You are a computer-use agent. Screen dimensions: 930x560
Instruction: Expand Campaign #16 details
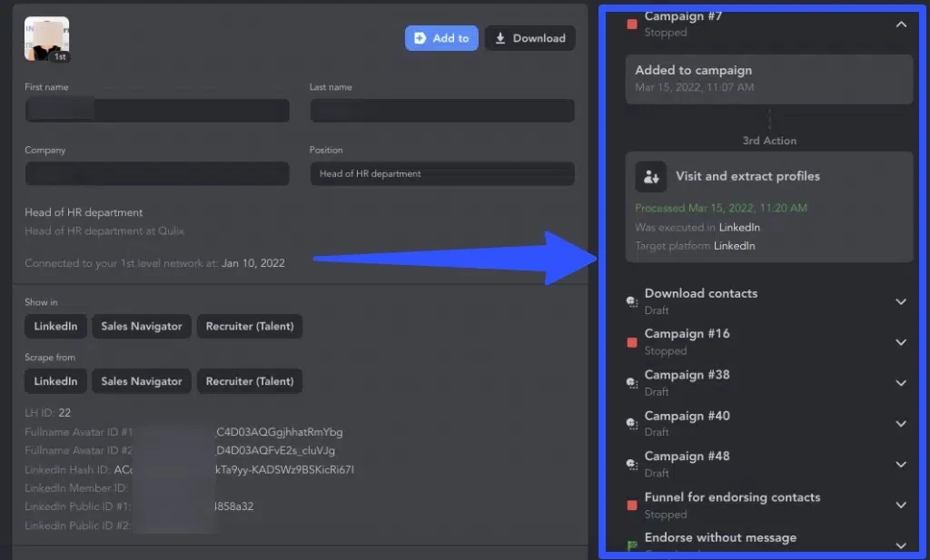coord(901,342)
